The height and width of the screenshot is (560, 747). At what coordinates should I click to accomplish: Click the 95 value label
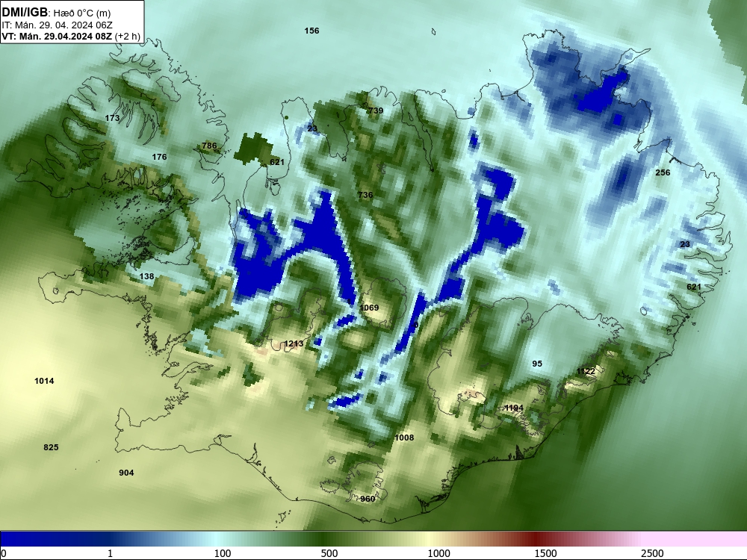pos(537,364)
